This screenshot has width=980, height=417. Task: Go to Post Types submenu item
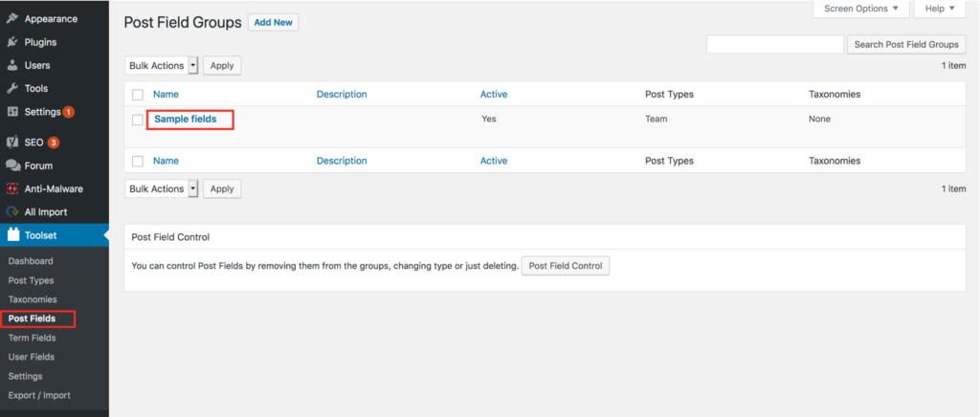(31, 280)
